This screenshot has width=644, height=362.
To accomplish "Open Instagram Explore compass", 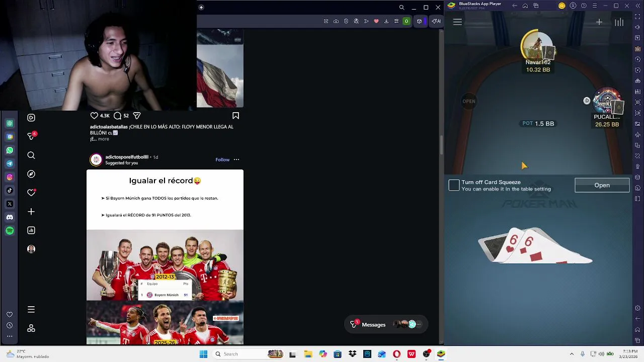I will point(31,174).
